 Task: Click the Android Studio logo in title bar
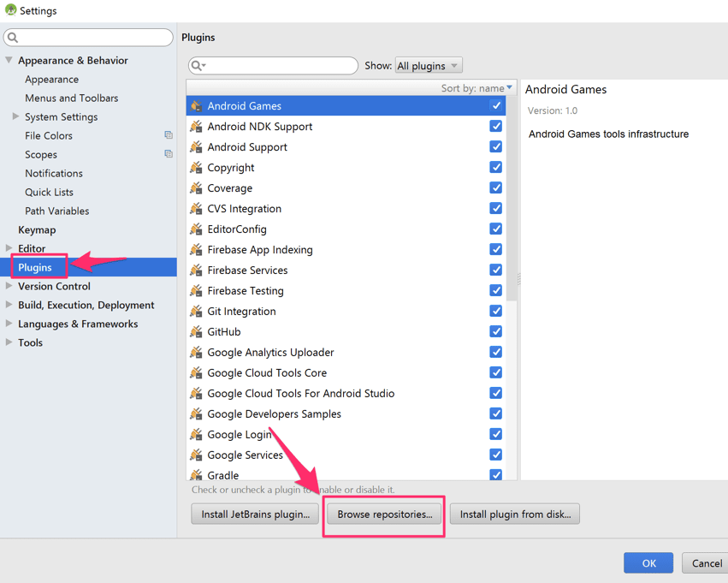coord(10,9)
